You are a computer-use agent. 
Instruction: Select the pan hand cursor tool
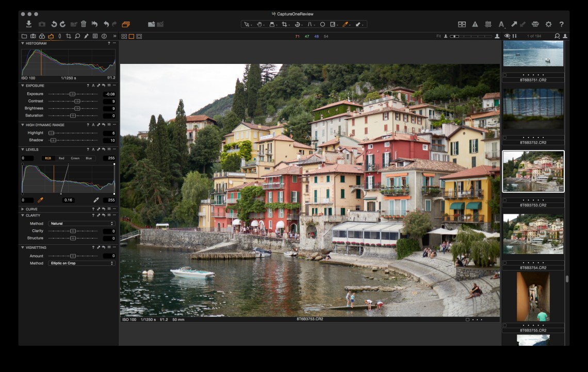coord(259,24)
